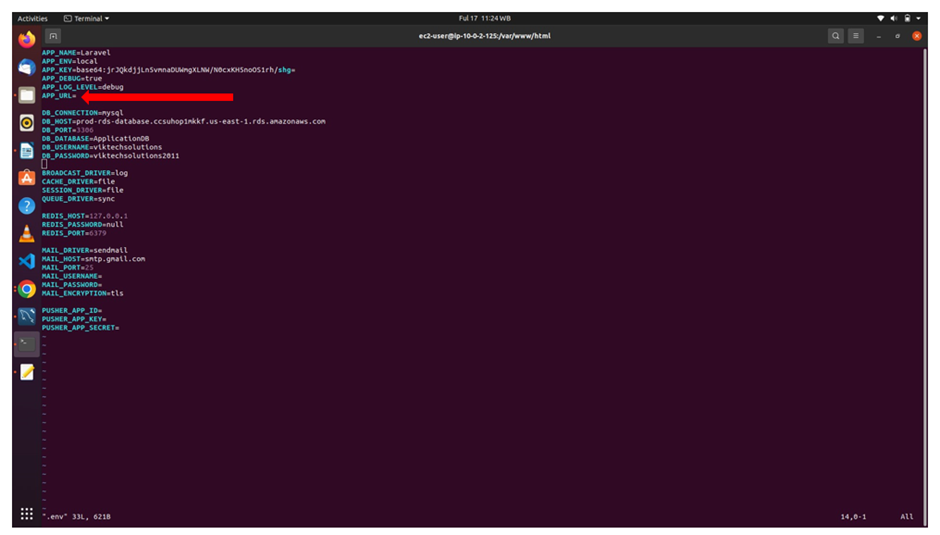Viewport: 940px width, 535px height.
Task: Open Firefox from the dock
Action: 26,40
